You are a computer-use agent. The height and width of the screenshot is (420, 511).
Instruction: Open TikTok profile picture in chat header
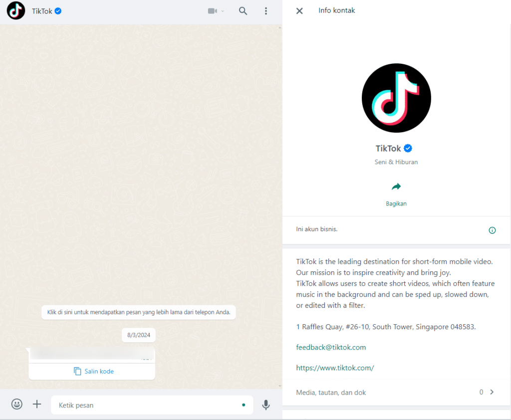16,11
